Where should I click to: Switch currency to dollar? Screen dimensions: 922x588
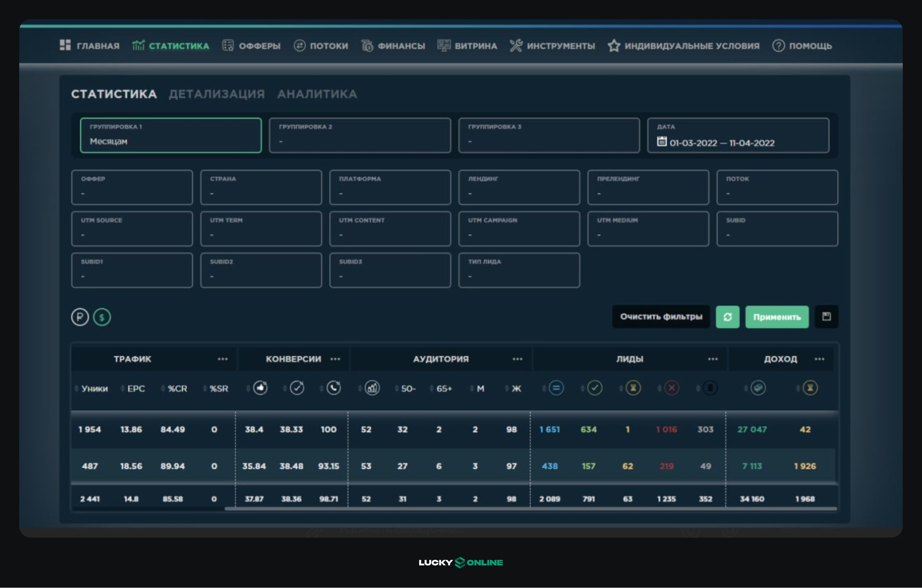(x=102, y=317)
